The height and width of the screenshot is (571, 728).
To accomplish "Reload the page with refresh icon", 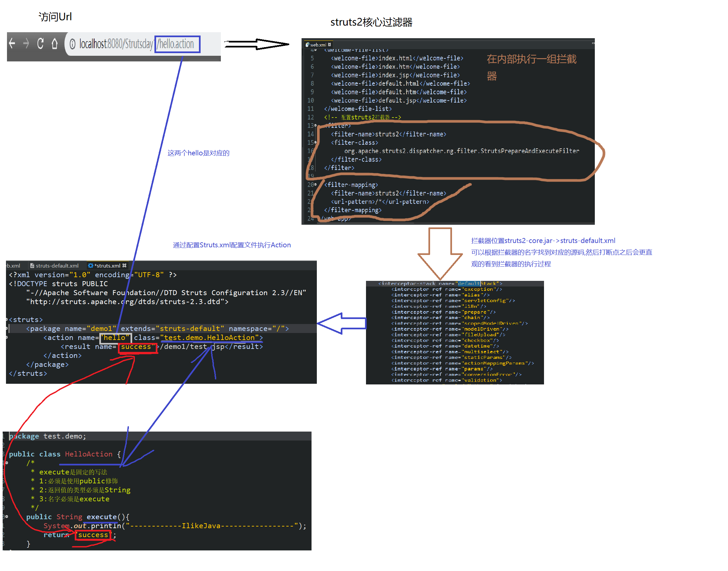I will coord(41,43).
